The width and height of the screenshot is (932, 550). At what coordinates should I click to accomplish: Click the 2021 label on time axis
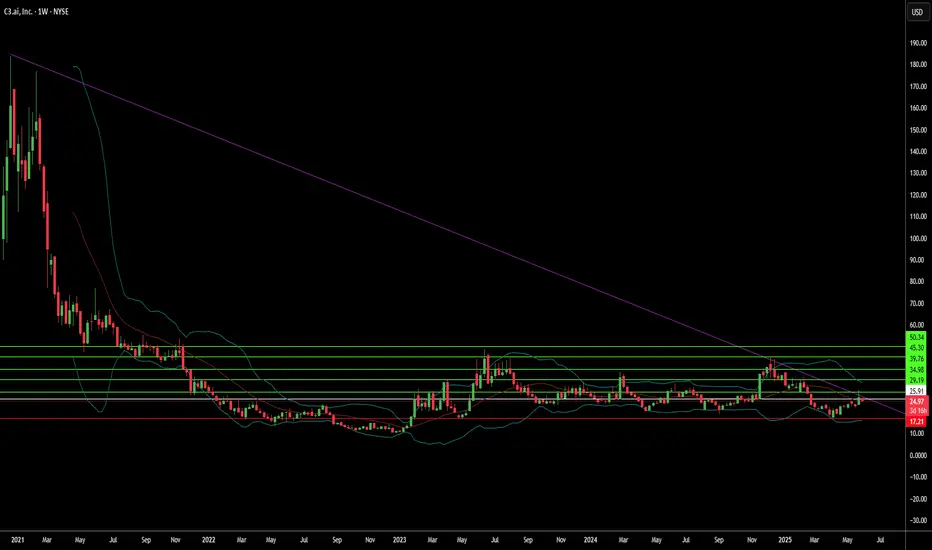[17, 540]
